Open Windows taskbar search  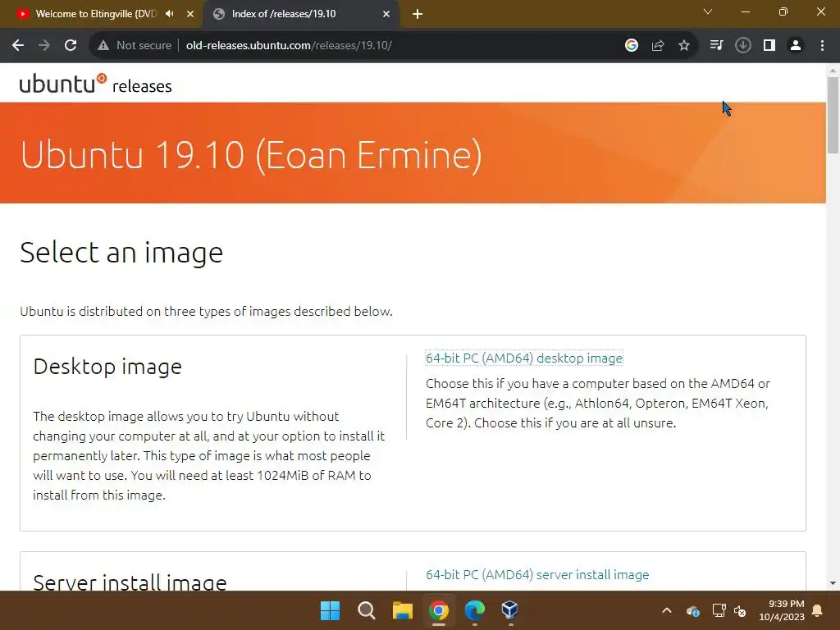(367, 610)
